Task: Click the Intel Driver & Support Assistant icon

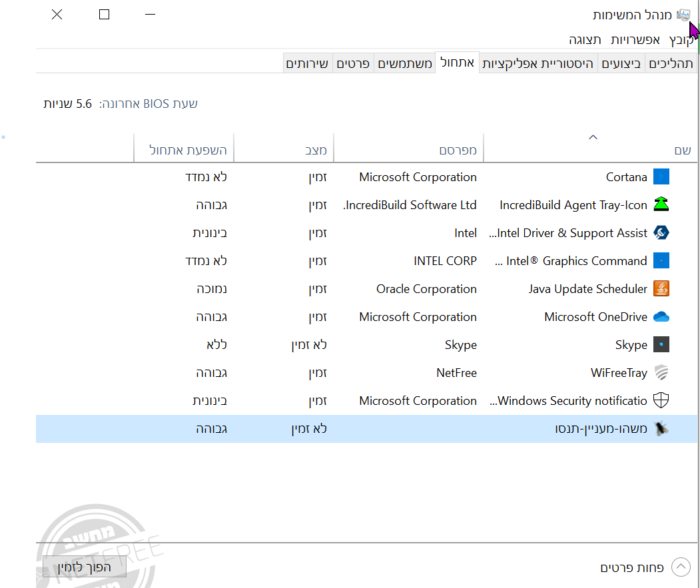Action: [x=661, y=233]
